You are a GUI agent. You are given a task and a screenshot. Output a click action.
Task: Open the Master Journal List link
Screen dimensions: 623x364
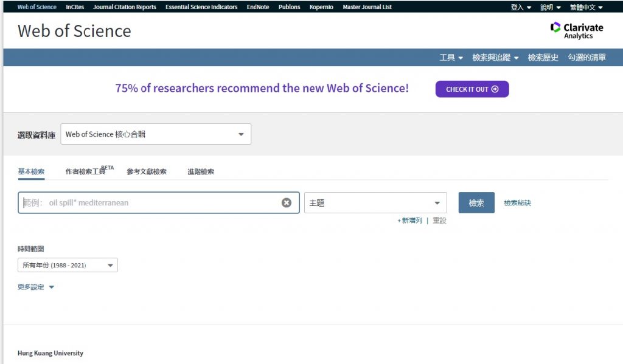367,7
